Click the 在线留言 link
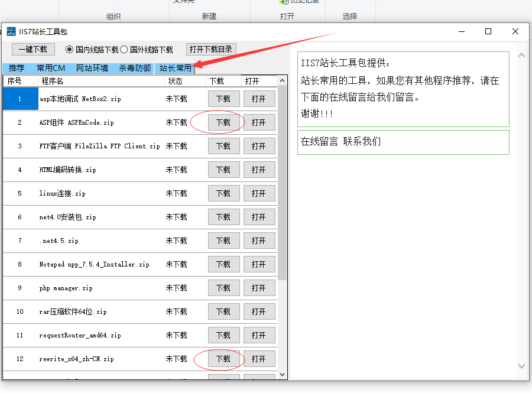This screenshot has width=532, height=393. (x=319, y=142)
